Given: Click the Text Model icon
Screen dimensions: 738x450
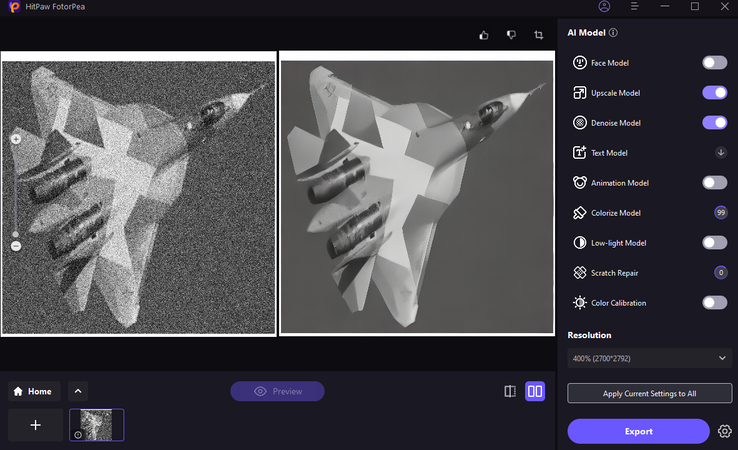Looking at the screenshot, I should tap(579, 153).
